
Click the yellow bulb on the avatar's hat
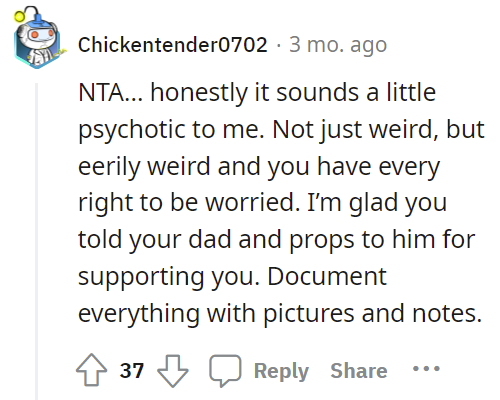19,16
